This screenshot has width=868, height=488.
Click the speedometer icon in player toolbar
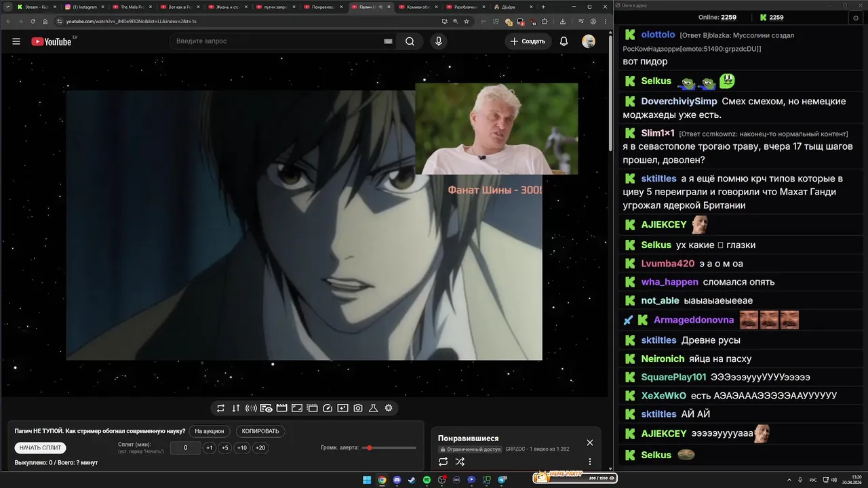tap(328, 408)
